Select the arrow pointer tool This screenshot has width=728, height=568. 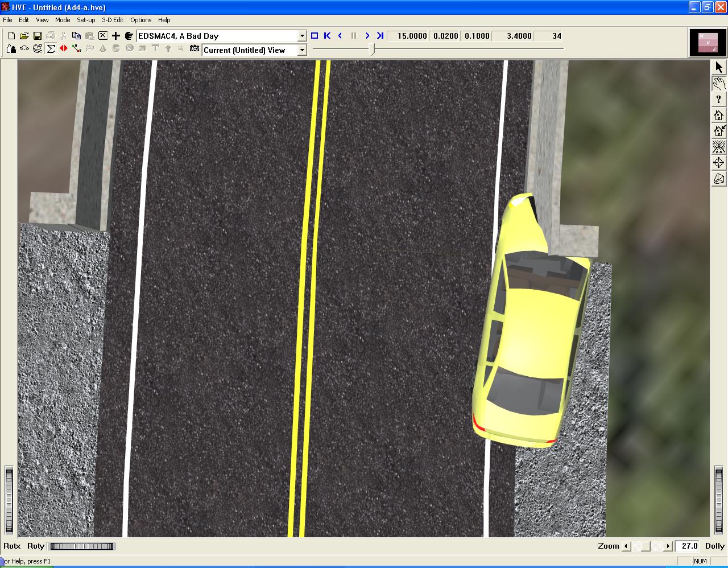[x=719, y=67]
